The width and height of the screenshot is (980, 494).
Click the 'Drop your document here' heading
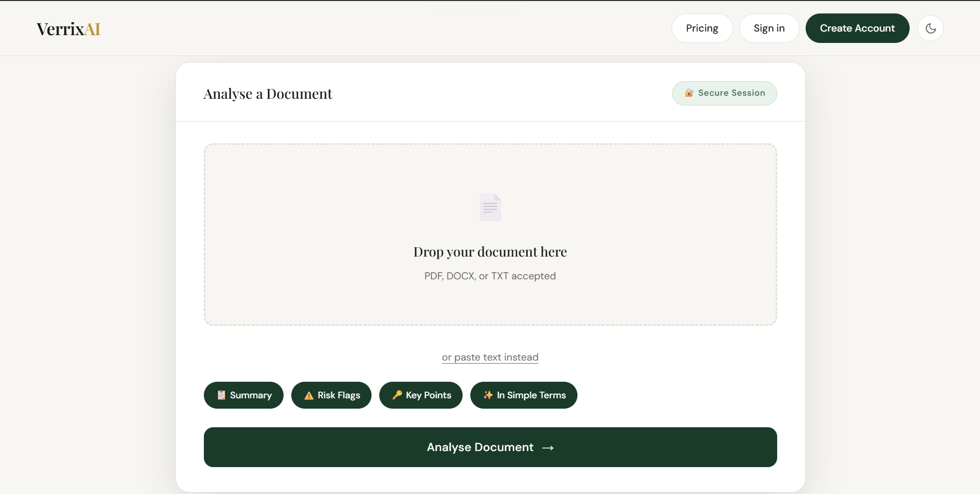[490, 252]
